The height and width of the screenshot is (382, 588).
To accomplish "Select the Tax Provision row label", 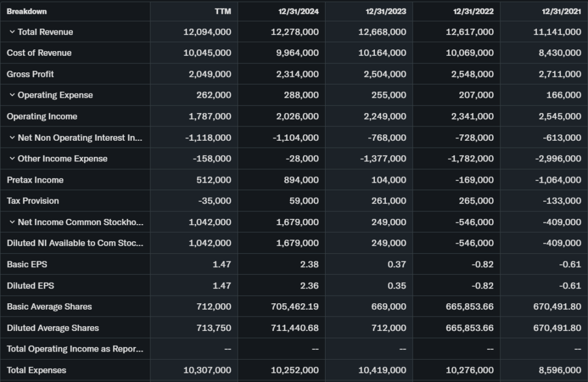I will click(33, 201).
